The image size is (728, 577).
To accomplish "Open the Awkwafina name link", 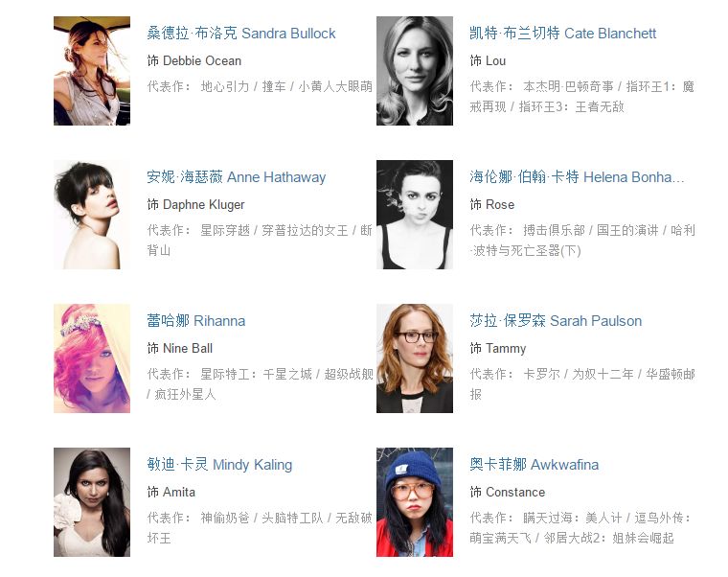I will coord(534,465).
